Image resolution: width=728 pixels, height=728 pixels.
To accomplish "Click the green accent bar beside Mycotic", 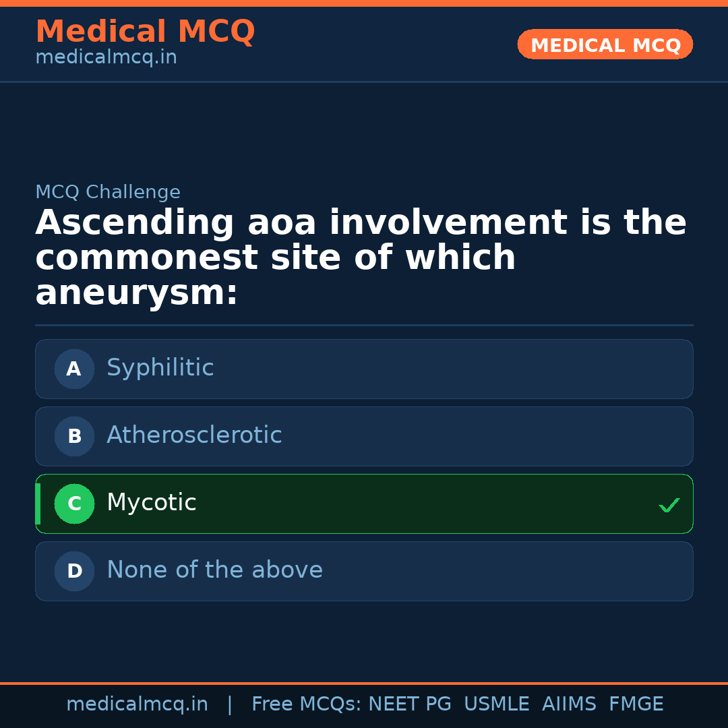I will [x=38, y=504].
